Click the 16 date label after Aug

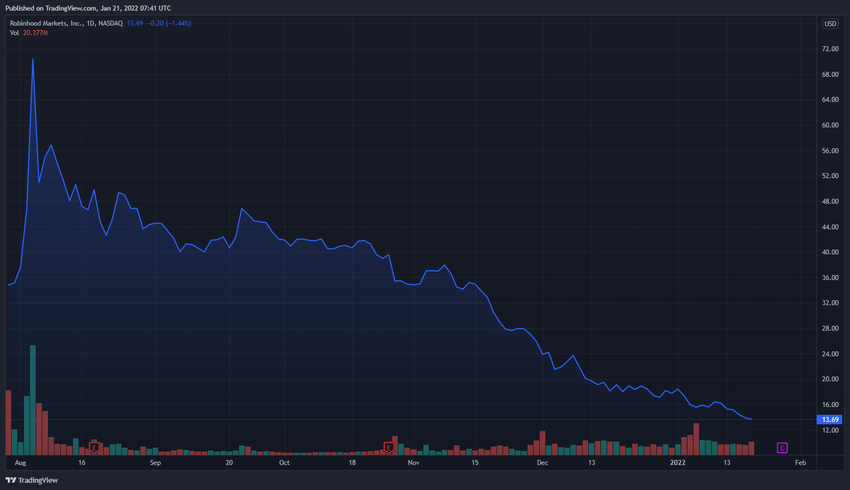[x=81, y=463]
